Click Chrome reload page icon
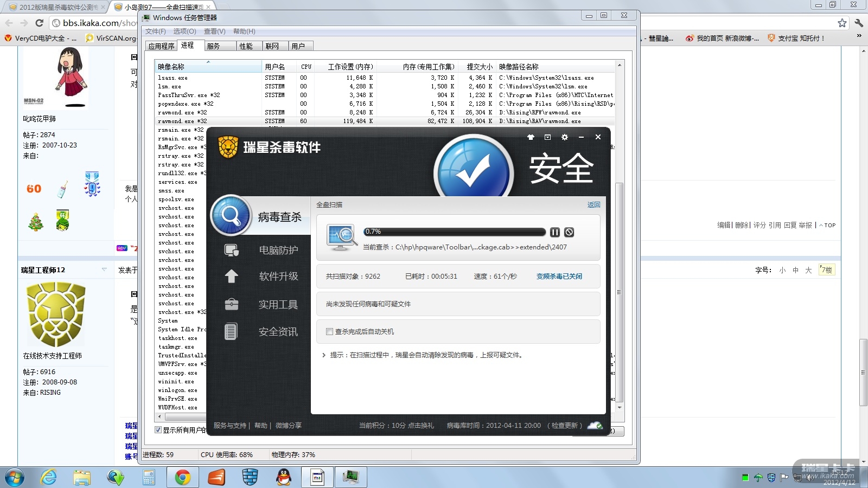 [39, 23]
